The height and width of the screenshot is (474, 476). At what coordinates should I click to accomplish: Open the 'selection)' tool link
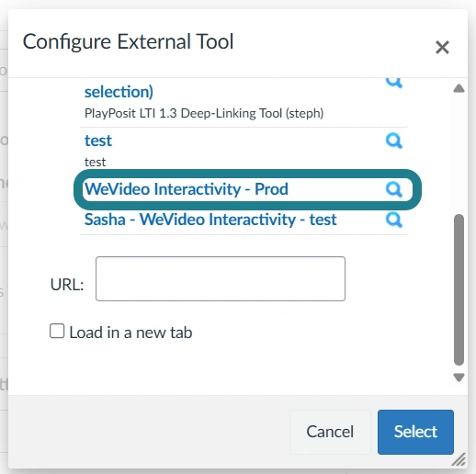click(x=119, y=92)
